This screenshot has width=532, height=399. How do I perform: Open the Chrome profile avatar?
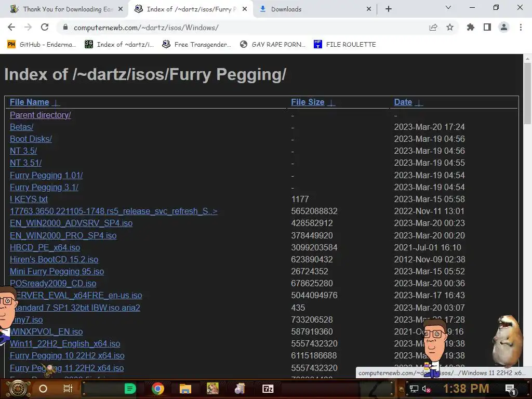tap(504, 27)
